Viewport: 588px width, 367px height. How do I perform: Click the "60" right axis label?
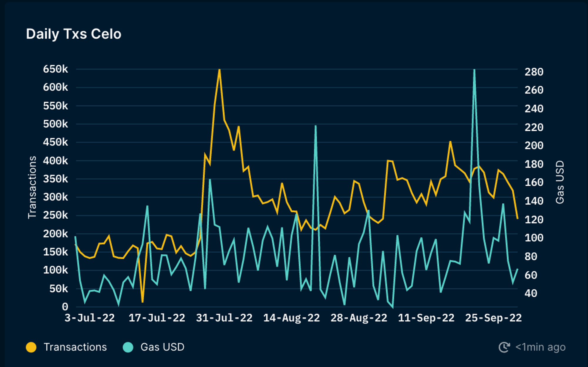[531, 275]
